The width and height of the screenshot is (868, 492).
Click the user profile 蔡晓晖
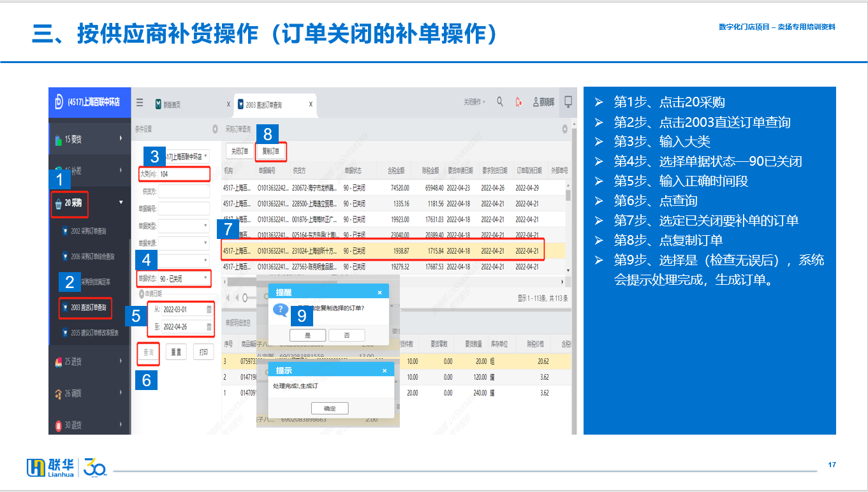[x=543, y=103]
